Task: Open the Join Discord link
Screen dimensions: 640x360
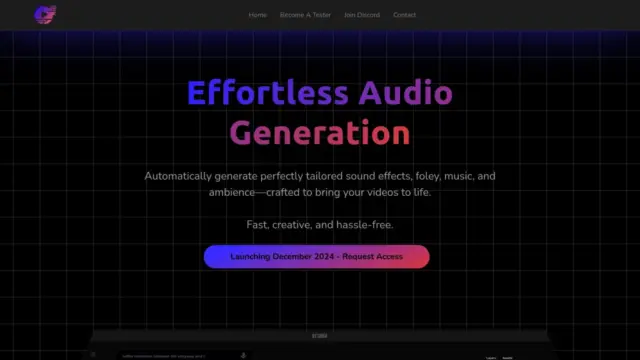Action: [362, 15]
